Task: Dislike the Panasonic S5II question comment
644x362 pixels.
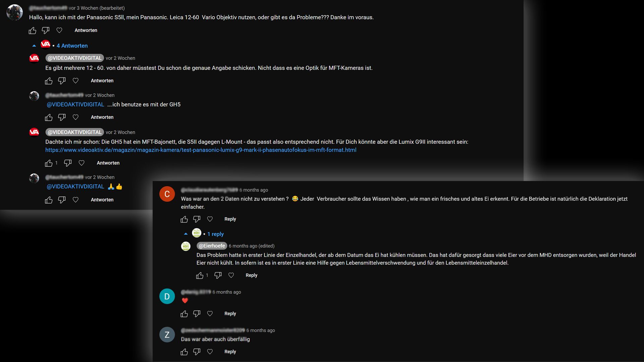Action: click(46, 31)
